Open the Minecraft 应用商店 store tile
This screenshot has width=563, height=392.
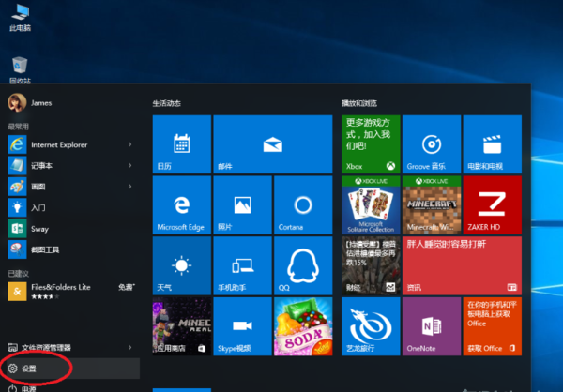182,326
